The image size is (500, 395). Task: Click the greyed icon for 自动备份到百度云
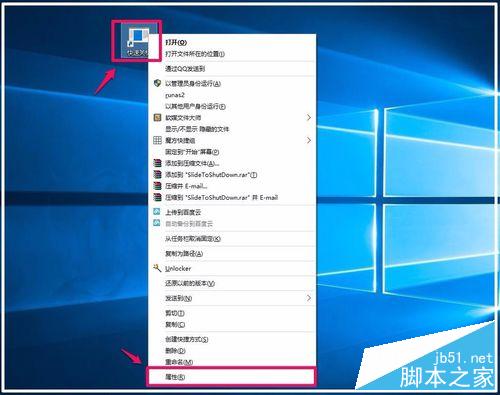(x=157, y=223)
